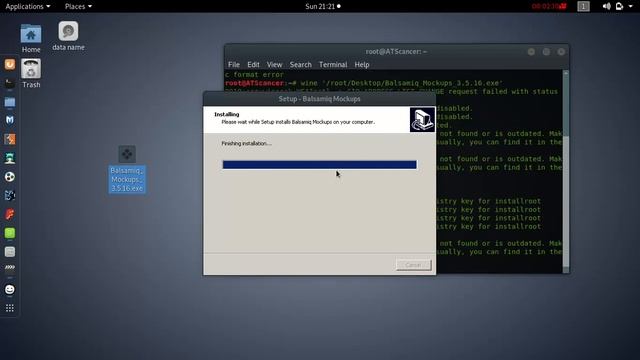Open the Terminal menu in the terminal window
Screen dimensions: 640x360
pyautogui.click(x=333, y=64)
